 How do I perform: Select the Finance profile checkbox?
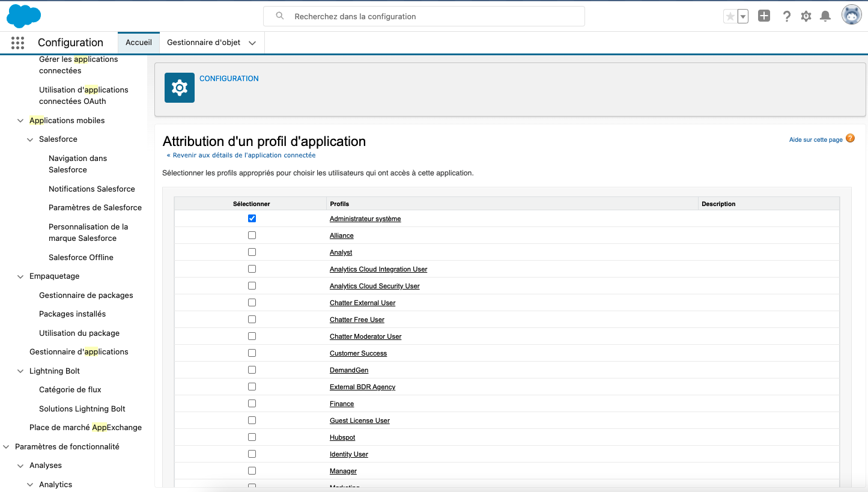(x=252, y=404)
